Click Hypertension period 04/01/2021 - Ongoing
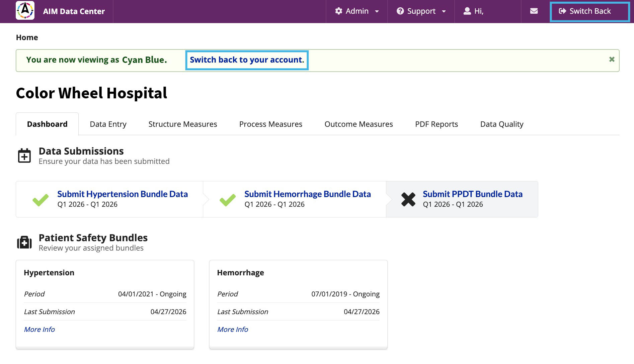The image size is (634, 364). (x=152, y=294)
